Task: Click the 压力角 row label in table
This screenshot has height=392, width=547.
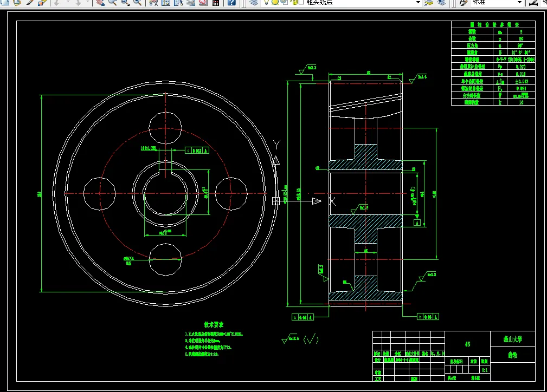Action: (x=472, y=45)
